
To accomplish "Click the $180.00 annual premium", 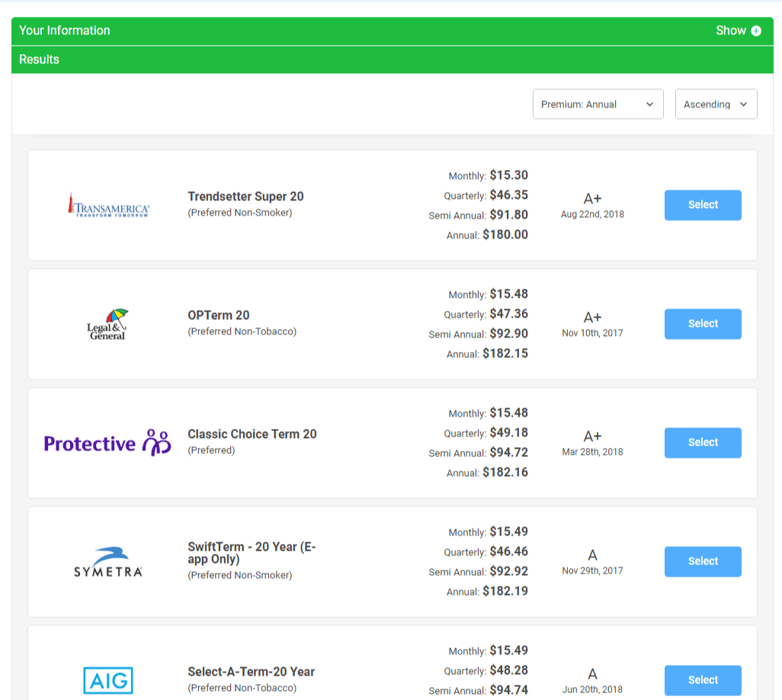I will coord(505,235).
